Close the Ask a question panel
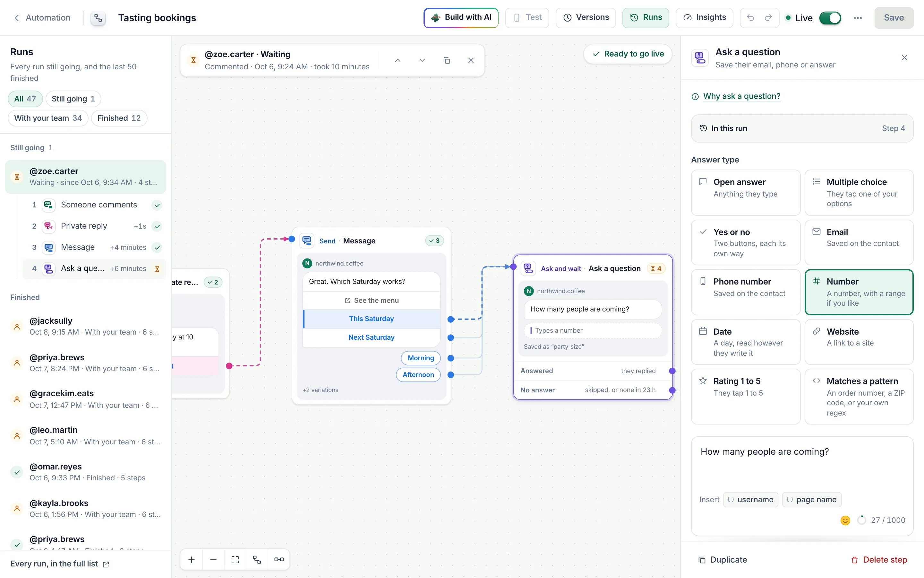This screenshot has height=578, width=924. pyautogui.click(x=904, y=58)
